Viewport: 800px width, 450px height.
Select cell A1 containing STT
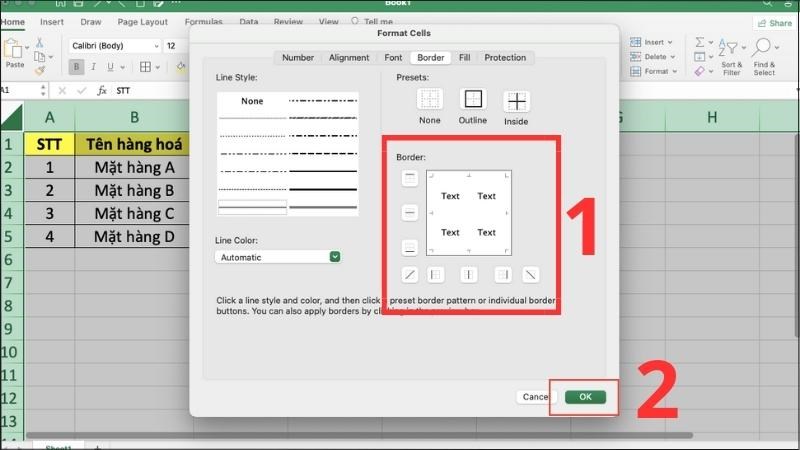[49, 144]
